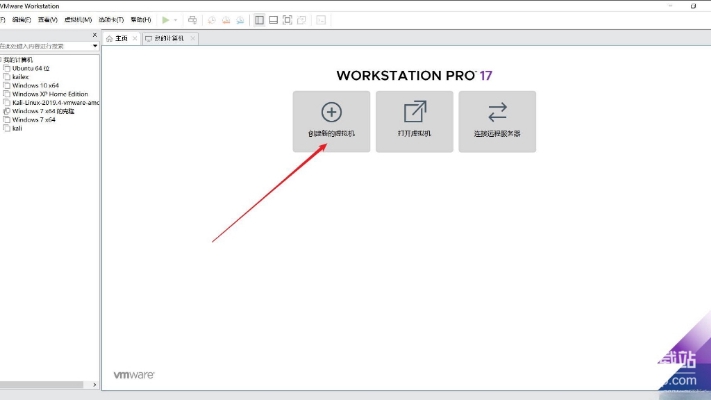
Task: Click the clone icon beside Windows 7 x64 的克隆
Action: tap(7, 112)
